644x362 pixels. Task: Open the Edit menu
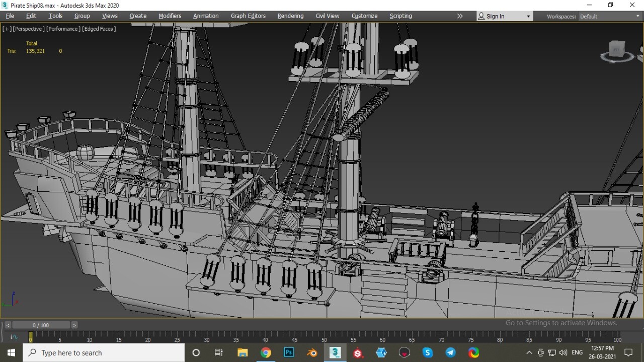click(31, 16)
